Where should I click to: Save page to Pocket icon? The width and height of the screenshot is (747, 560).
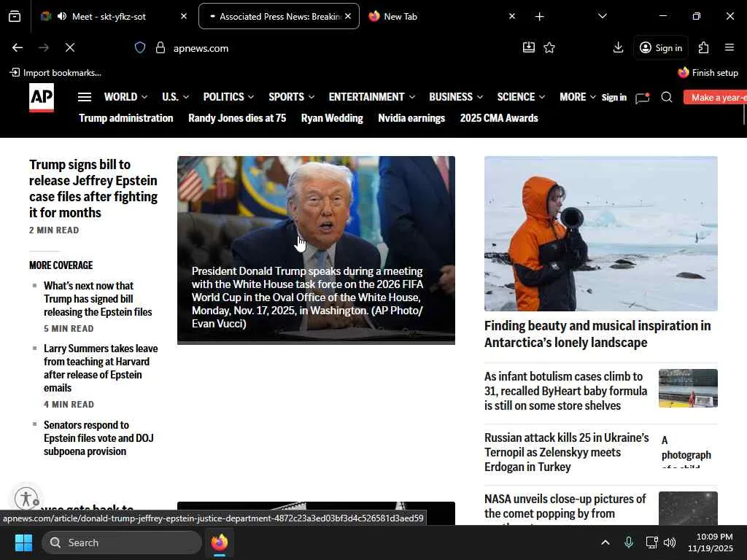(529, 47)
